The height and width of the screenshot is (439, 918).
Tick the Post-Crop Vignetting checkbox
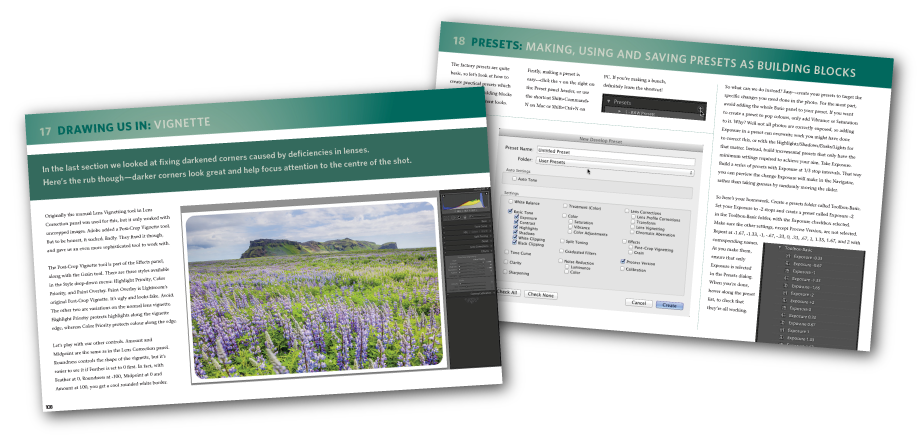631,246
